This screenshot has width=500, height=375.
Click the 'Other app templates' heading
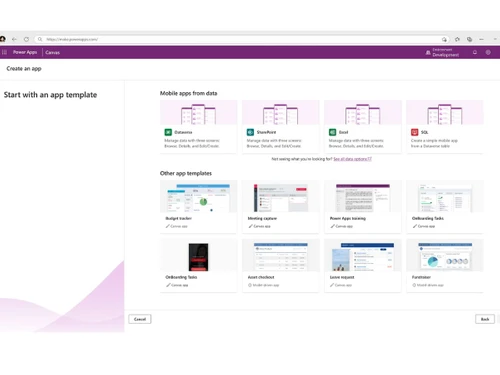pos(186,173)
